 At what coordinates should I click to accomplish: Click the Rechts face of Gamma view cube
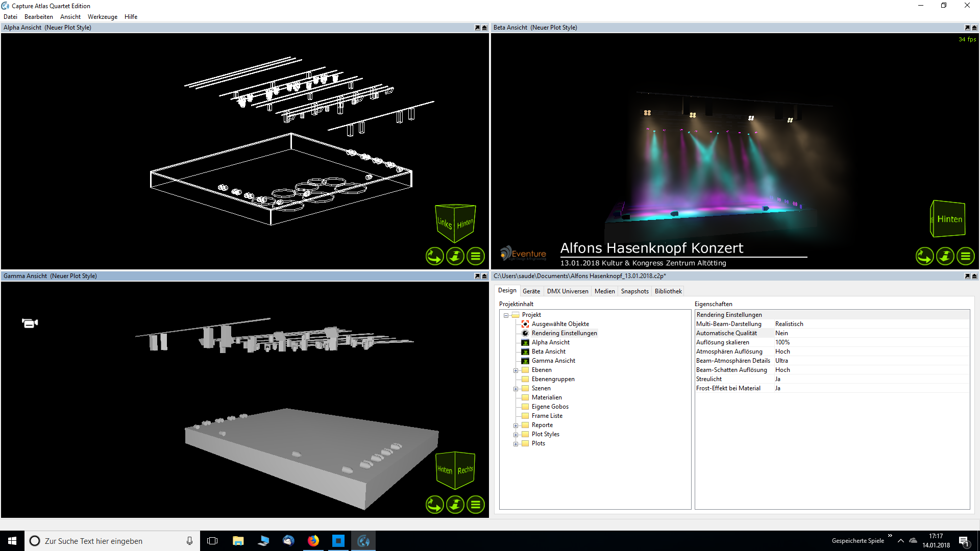pos(465,470)
